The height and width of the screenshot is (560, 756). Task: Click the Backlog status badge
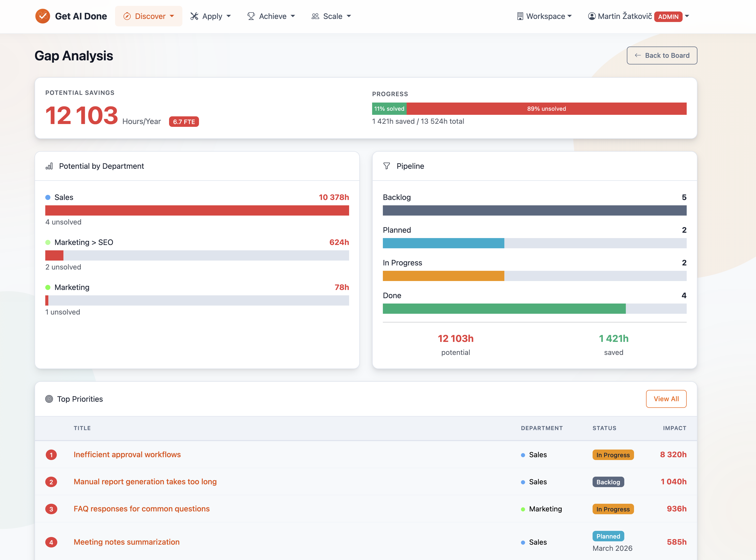(x=608, y=482)
